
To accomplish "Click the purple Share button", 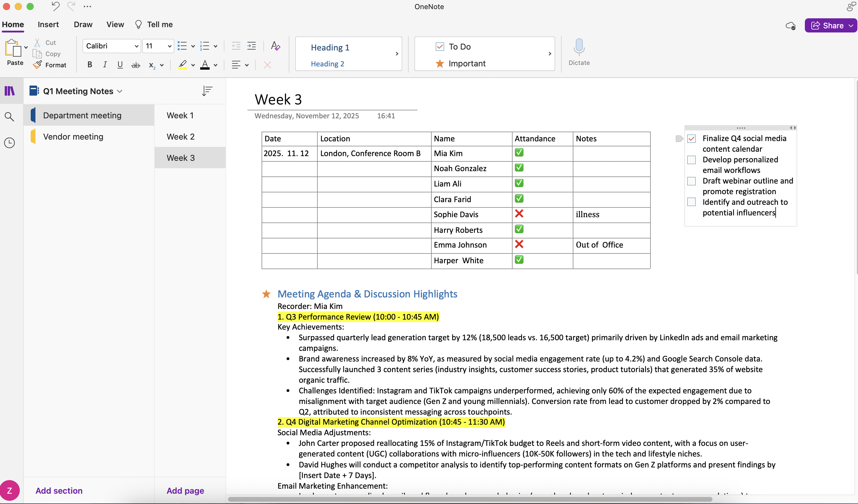I will 827,25.
